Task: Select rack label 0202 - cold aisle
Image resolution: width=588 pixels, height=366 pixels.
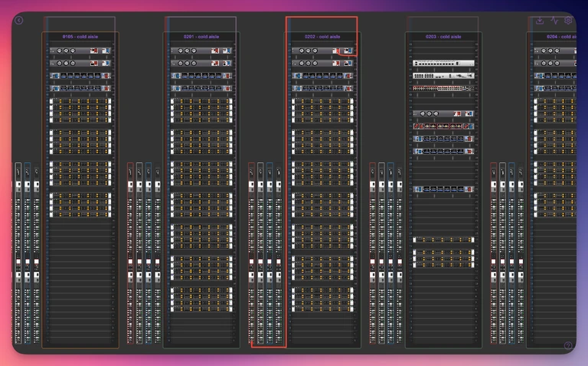Action: click(322, 37)
